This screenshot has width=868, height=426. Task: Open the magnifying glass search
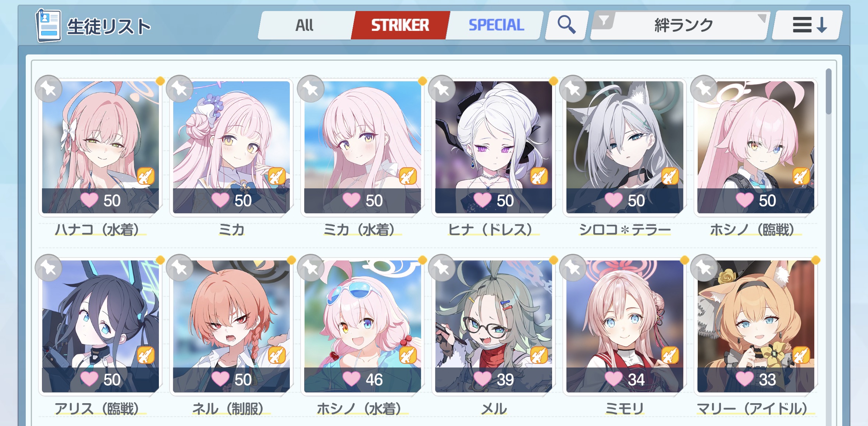pos(566,25)
